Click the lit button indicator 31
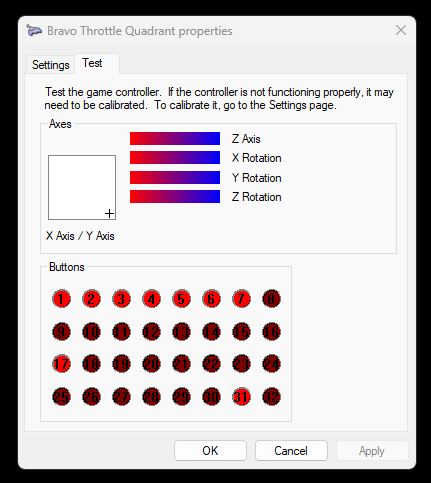This screenshot has height=483, width=431. point(241,397)
